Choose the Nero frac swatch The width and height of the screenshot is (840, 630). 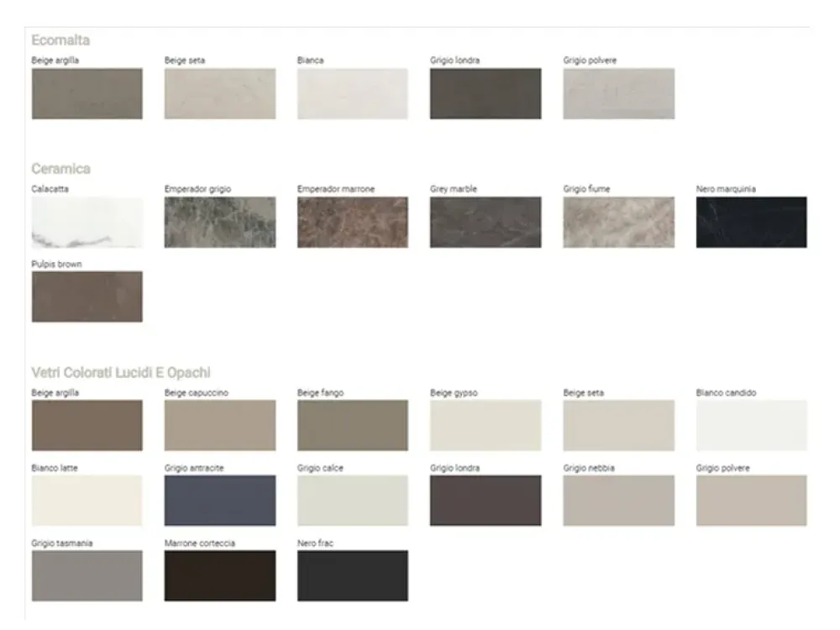(353, 576)
